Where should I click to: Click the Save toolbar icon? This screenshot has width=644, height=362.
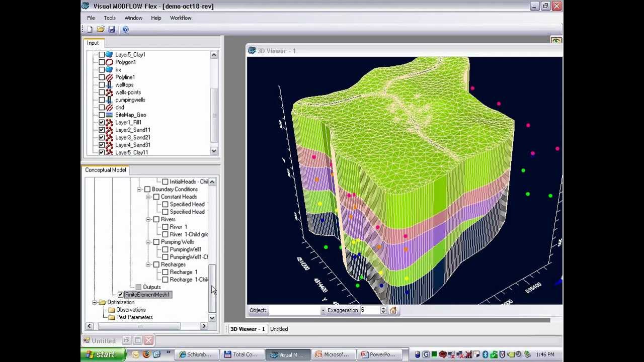click(112, 30)
